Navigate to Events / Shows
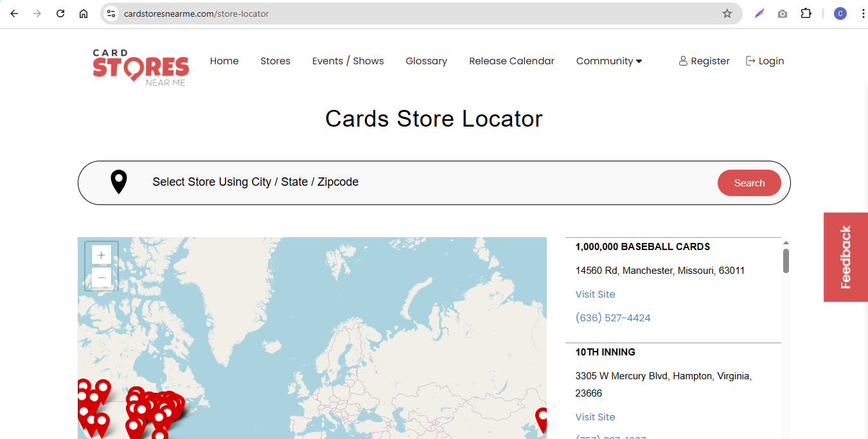Viewport: 868px width, 439px height. (x=348, y=61)
